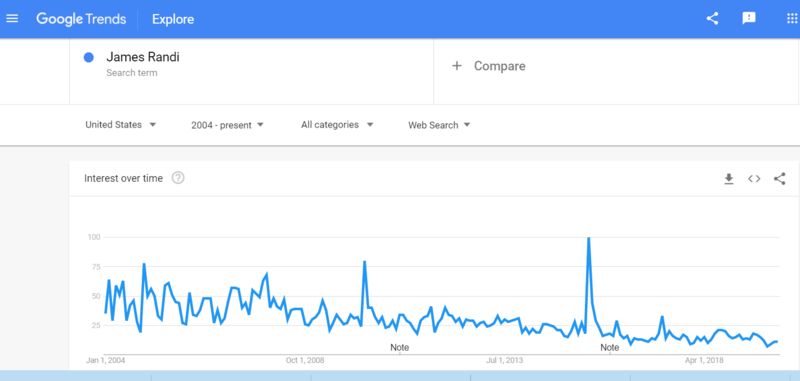Viewport: 800px width, 381px height.
Task: Click the plus icon beside Compare
Action: [x=457, y=66]
